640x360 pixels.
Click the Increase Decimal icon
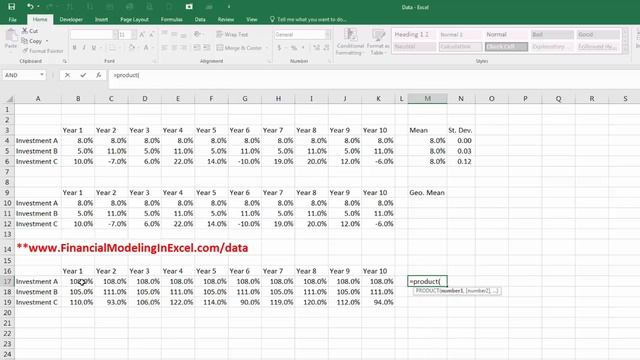pos(316,48)
